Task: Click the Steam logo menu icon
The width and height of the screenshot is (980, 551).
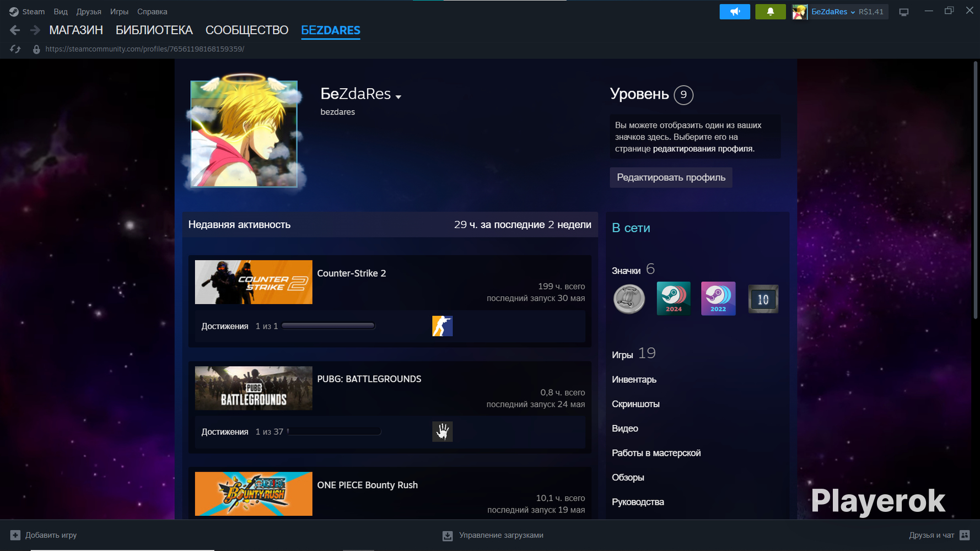Action: tap(14, 12)
